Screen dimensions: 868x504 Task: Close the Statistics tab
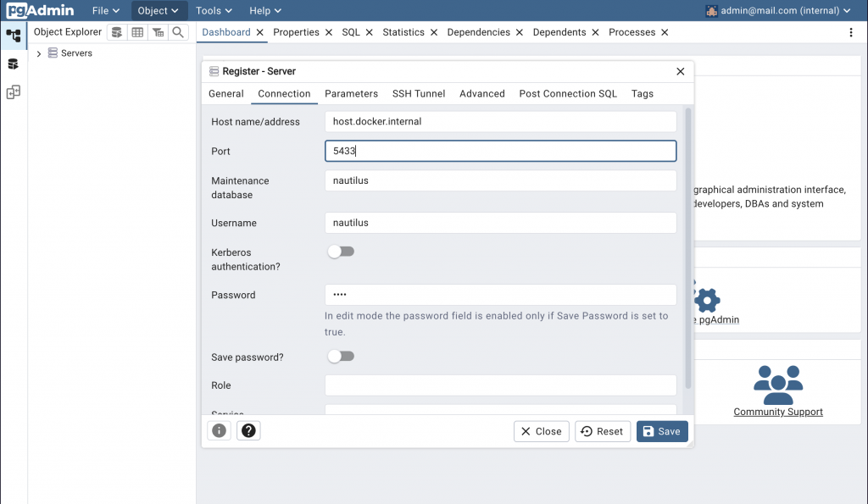click(434, 33)
